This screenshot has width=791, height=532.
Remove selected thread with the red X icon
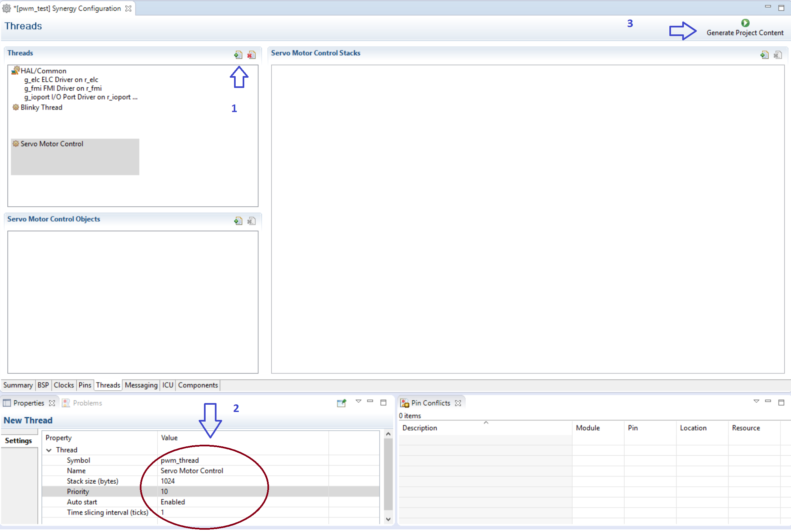pos(251,55)
